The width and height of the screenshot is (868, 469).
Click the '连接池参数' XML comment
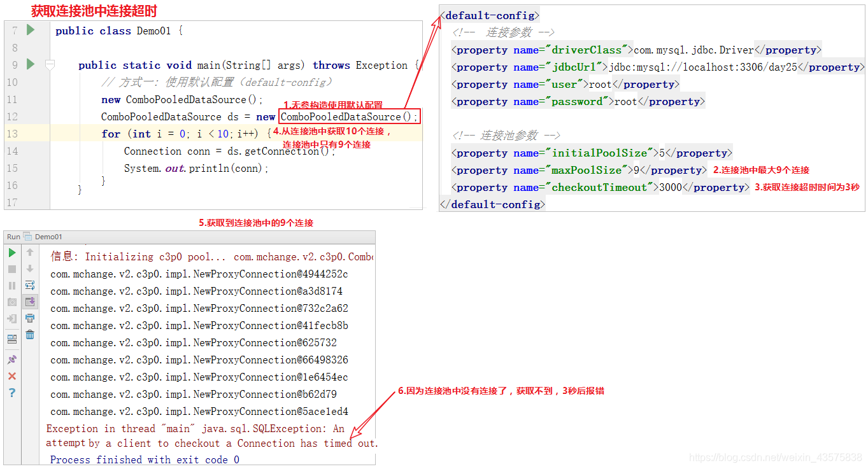tap(506, 136)
